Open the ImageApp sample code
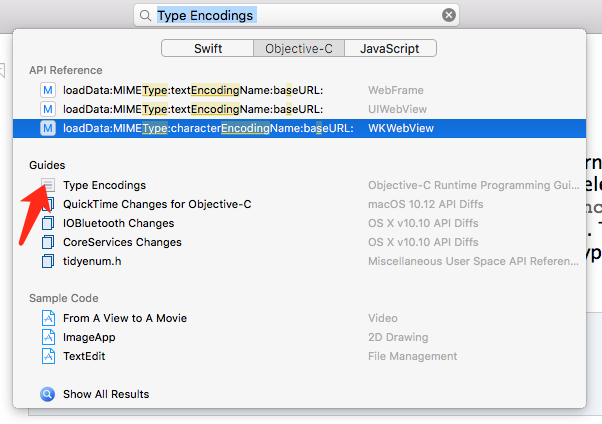Image resolution: width=602 pixels, height=424 pixels. (89, 337)
